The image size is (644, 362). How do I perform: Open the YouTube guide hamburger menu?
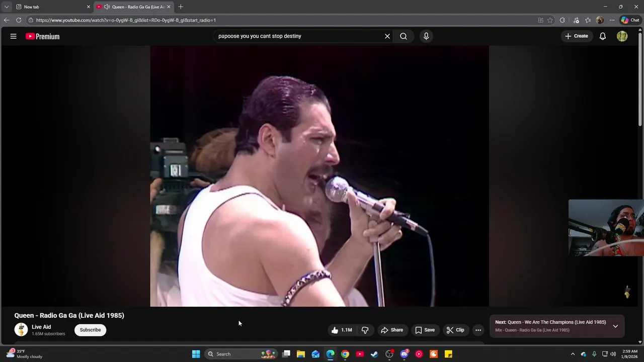14,36
